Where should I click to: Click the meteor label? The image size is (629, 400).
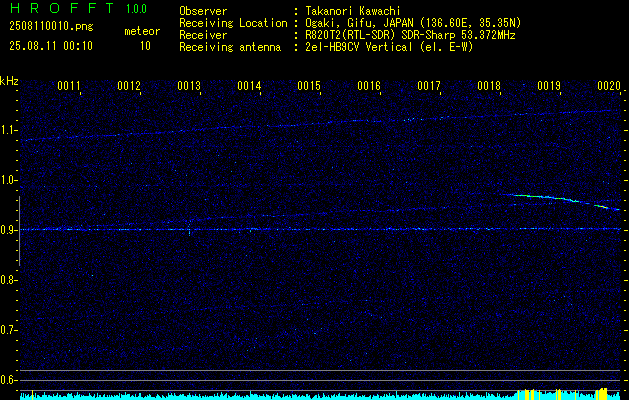click(142, 31)
